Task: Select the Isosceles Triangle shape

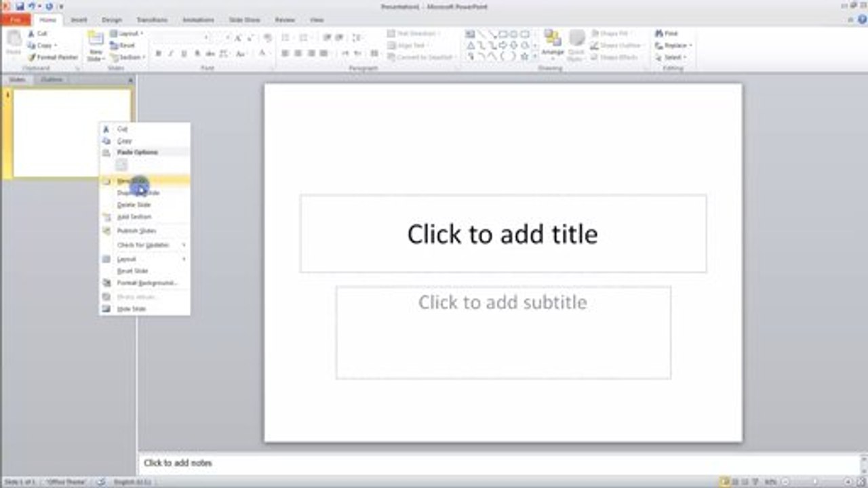Action: click(470, 45)
